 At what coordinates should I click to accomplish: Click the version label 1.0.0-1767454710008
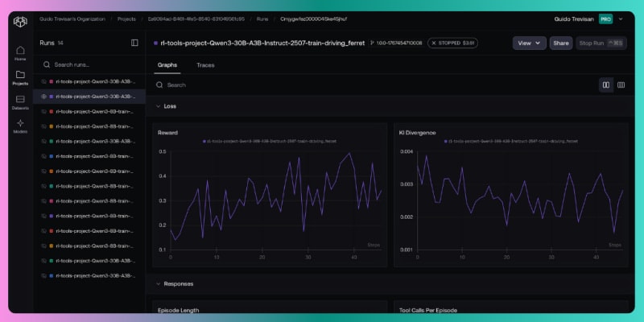(x=399, y=43)
